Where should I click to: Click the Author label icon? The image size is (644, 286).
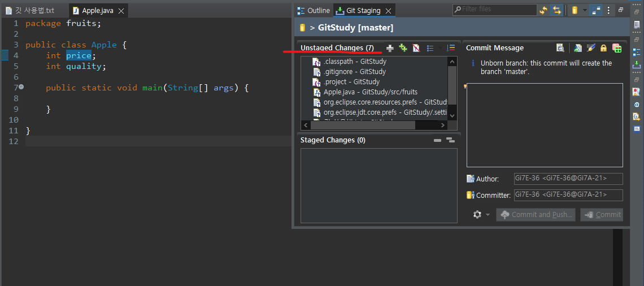(471, 179)
